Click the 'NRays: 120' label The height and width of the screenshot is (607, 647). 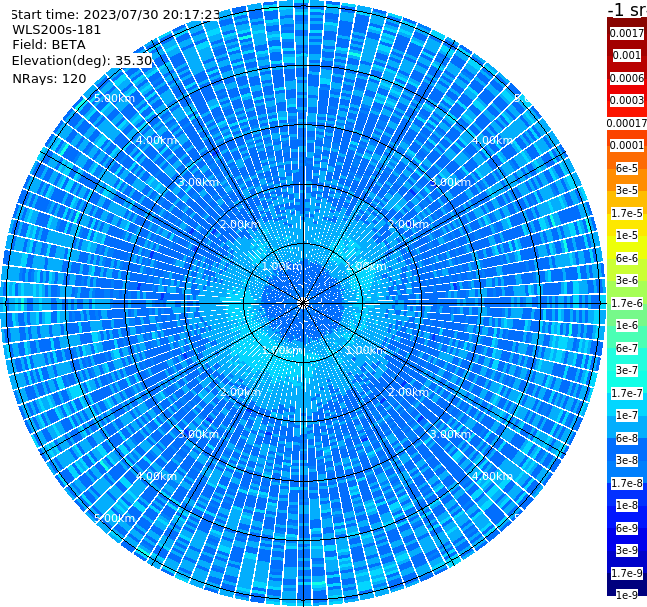click(49, 79)
